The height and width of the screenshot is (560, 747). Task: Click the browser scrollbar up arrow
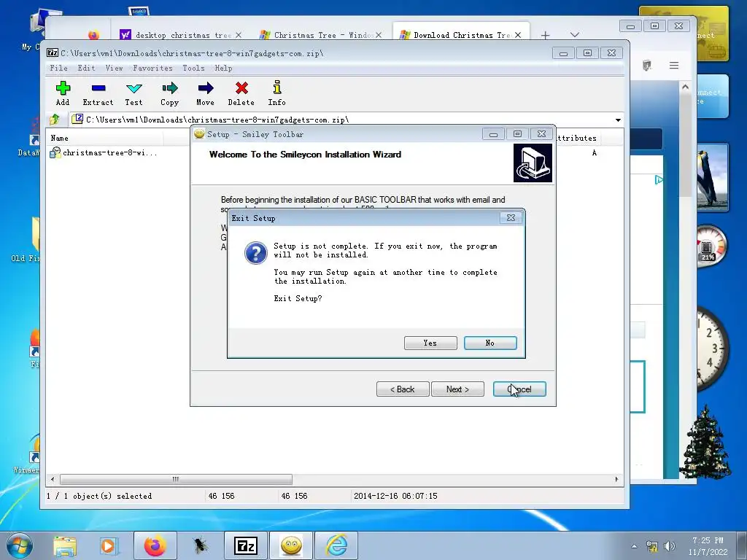[x=685, y=87]
